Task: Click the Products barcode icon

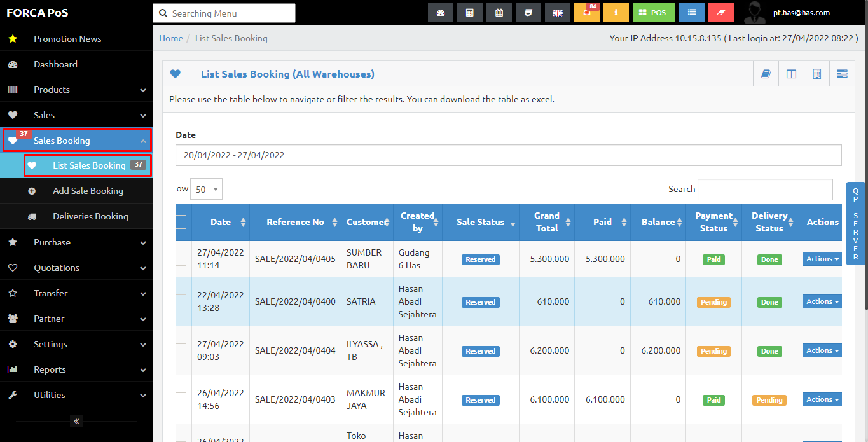Action: click(x=12, y=90)
